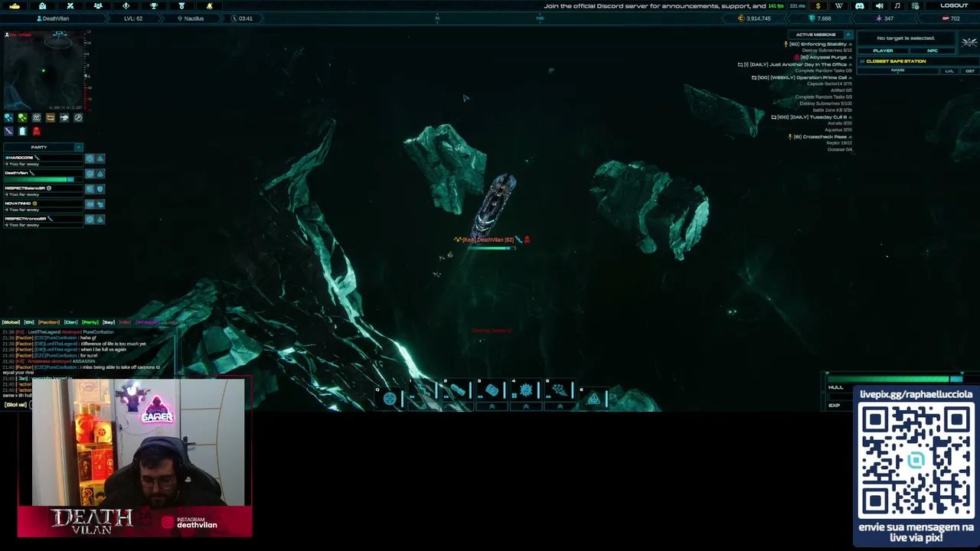The height and width of the screenshot is (551, 980).
Task: Collapse the Tuesday Cull II mission
Action: (851, 117)
